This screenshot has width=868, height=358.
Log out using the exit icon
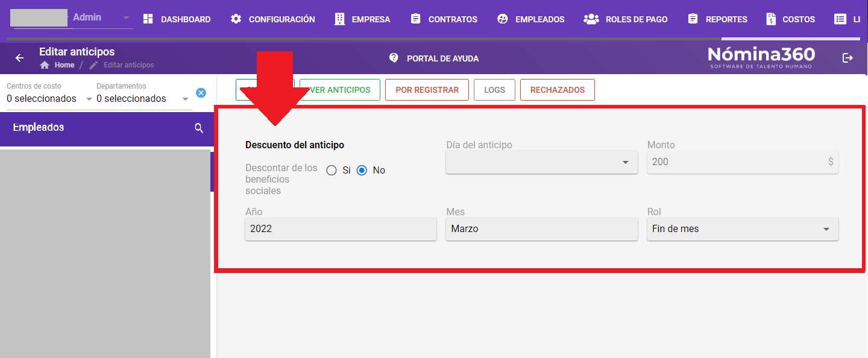click(848, 58)
